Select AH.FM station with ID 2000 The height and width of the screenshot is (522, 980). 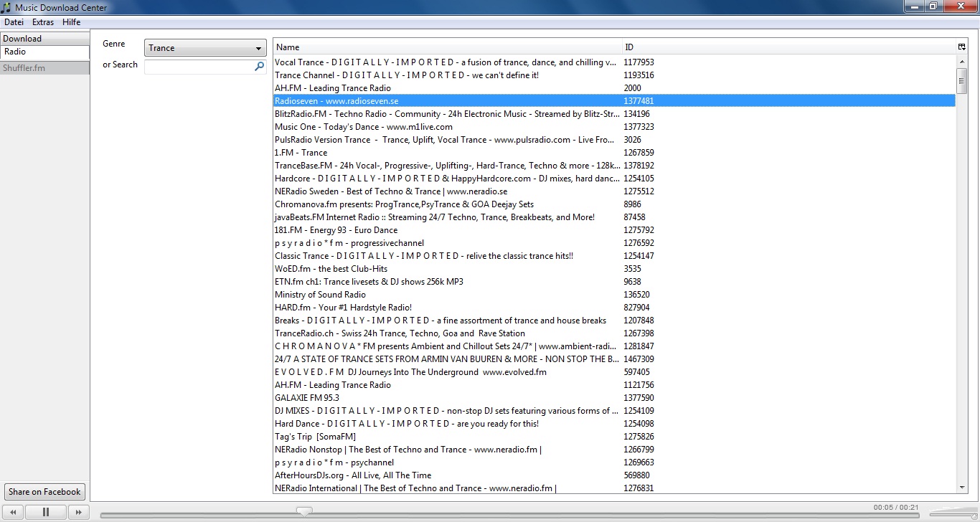click(x=615, y=88)
